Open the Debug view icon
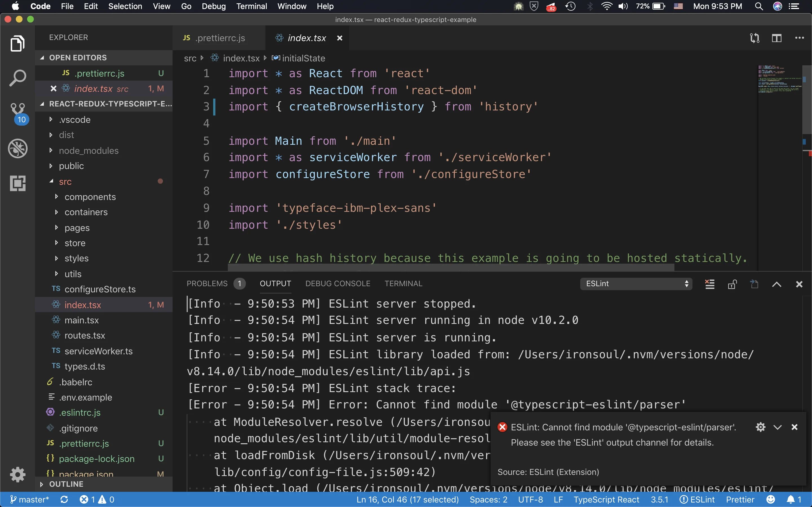 click(17, 148)
